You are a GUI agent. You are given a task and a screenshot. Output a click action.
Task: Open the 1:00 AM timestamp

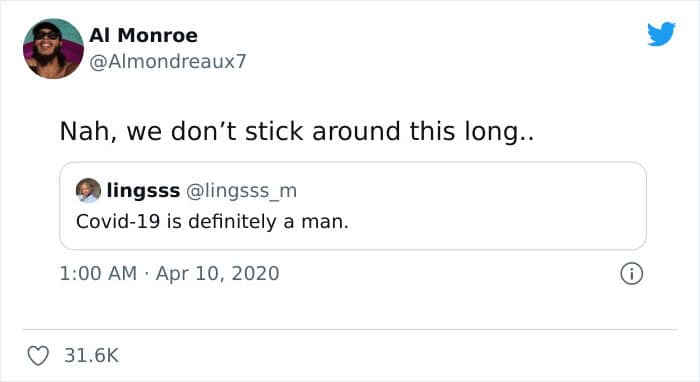pyautogui.click(x=98, y=274)
